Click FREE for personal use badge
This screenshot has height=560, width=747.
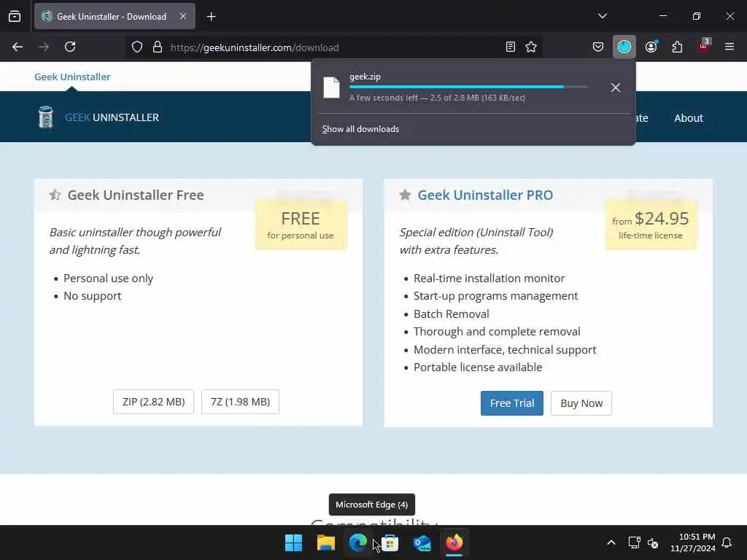[x=301, y=225]
